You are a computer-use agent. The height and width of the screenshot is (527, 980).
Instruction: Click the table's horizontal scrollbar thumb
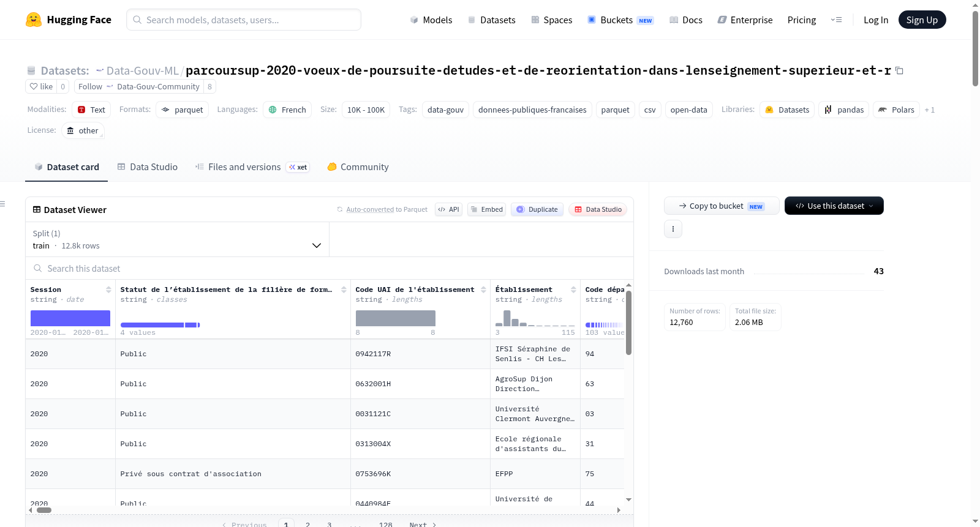click(44, 510)
